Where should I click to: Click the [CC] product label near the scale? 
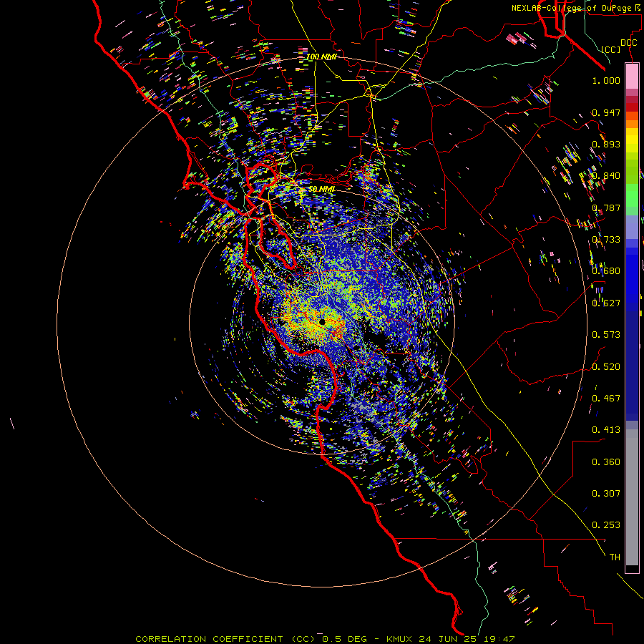[611, 49]
